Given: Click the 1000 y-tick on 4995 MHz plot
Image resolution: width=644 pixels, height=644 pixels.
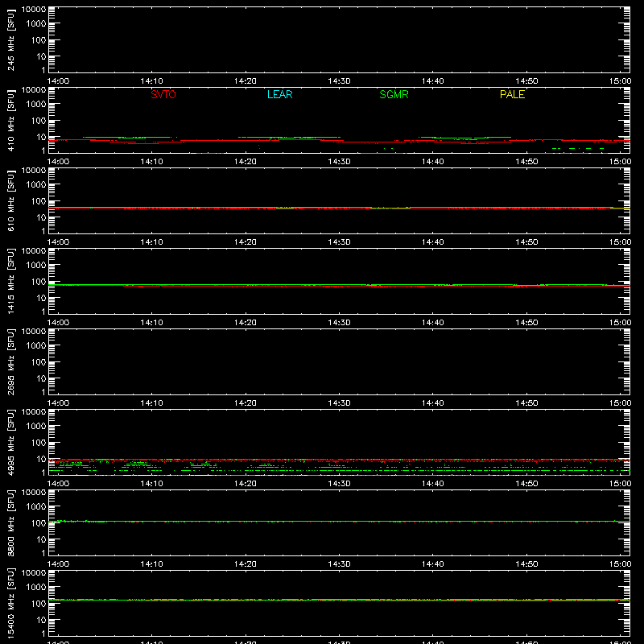Looking at the screenshot, I should coord(36,427).
